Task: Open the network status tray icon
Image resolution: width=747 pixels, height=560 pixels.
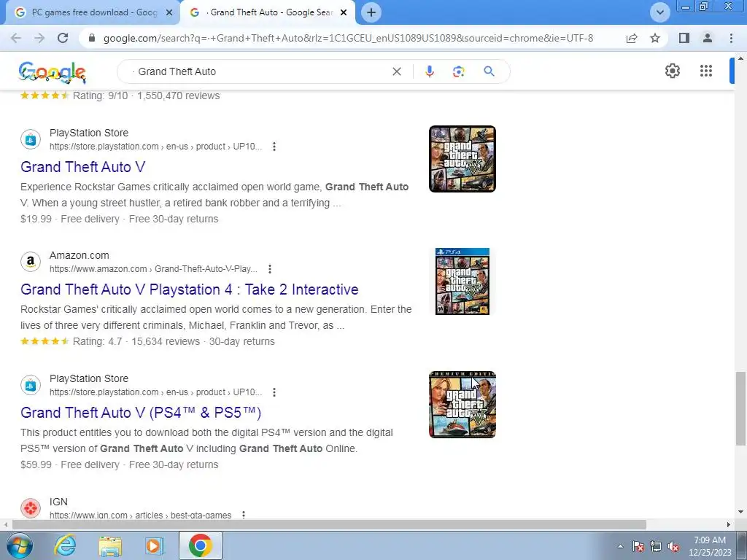Action: pos(656,547)
